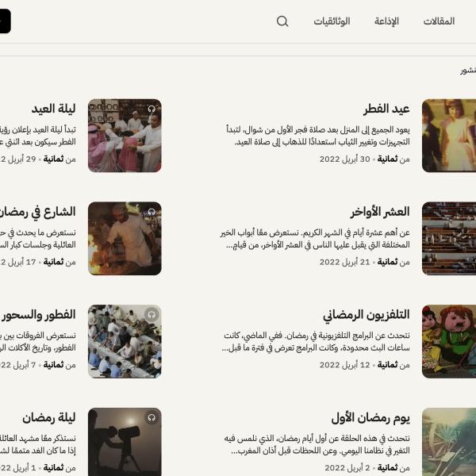
Task: Click headphone icon on ليلة العيد thumbnail
Action: [152, 109]
